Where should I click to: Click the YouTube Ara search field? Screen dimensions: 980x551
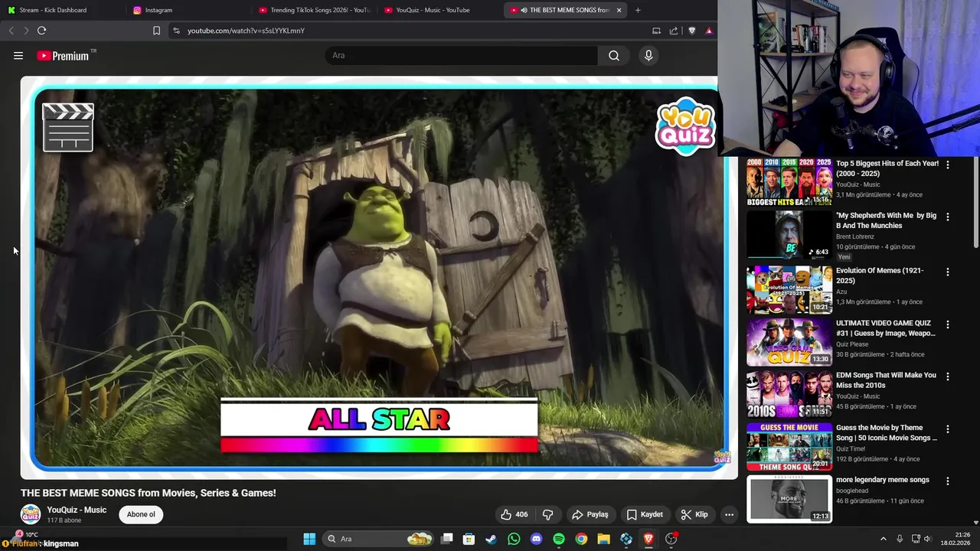click(461, 55)
